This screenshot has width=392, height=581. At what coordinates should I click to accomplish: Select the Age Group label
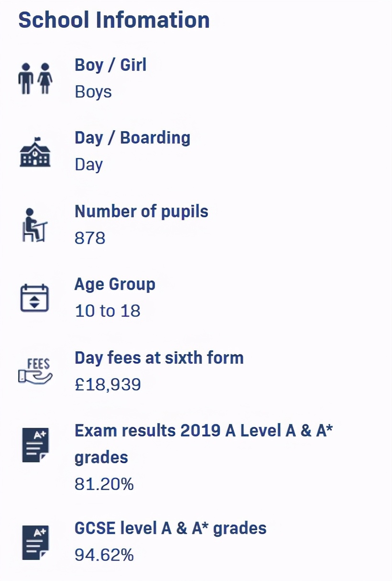pos(115,284)
